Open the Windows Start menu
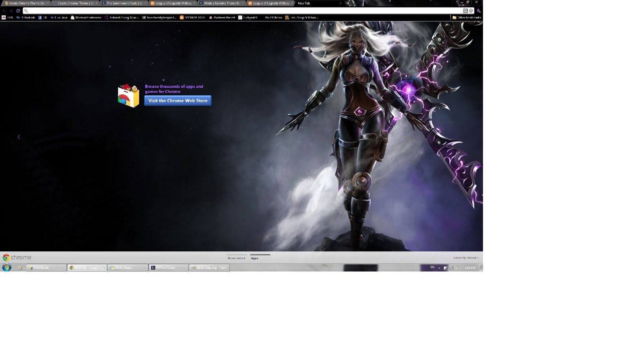Image resolution: width=644 pixels, height=362 pixels. tap(7, 267)
